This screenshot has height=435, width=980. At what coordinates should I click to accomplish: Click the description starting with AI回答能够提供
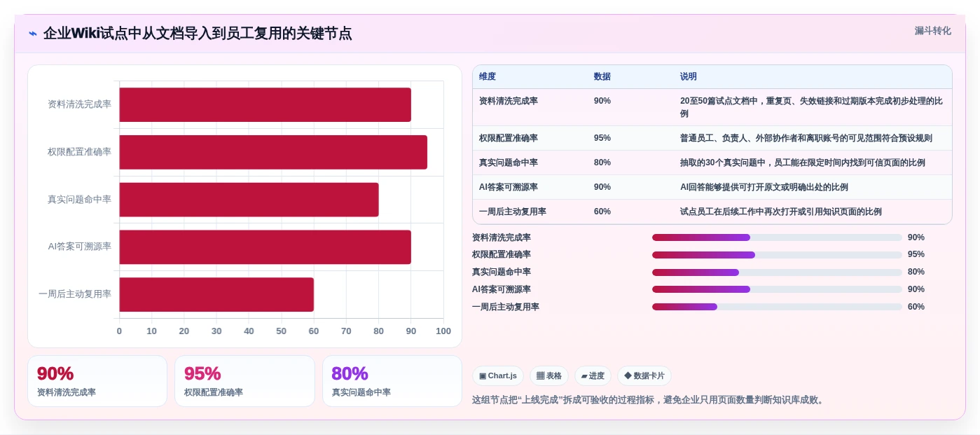(764, 187)
